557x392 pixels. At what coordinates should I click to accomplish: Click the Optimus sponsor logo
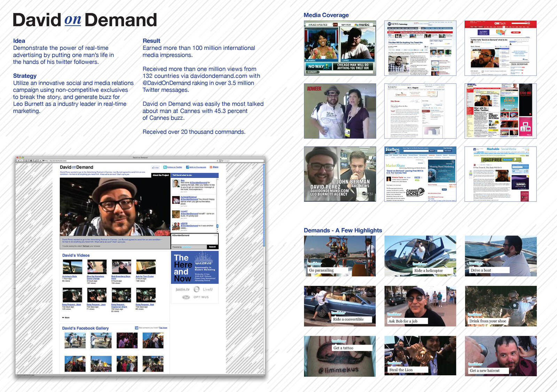201,297
